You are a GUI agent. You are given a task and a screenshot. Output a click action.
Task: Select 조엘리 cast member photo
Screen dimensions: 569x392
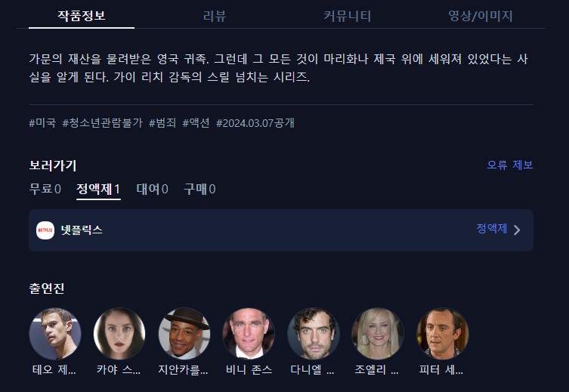tap(378, 334)
